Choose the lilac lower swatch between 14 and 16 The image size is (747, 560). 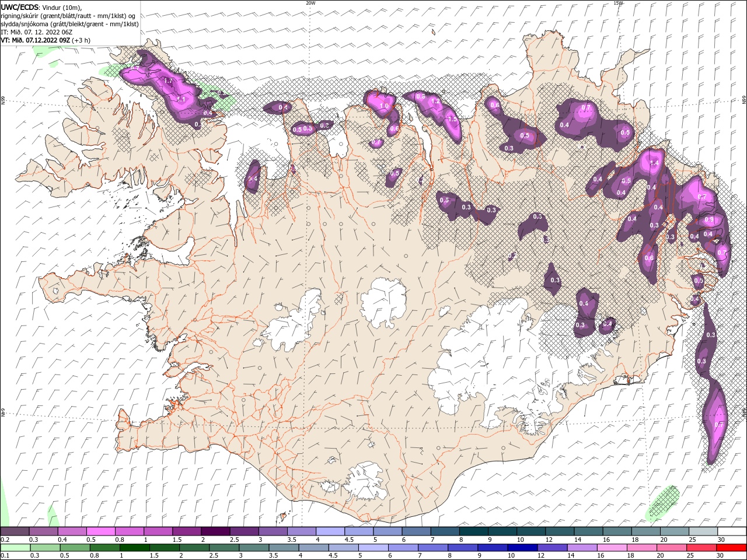pos(582,548)
